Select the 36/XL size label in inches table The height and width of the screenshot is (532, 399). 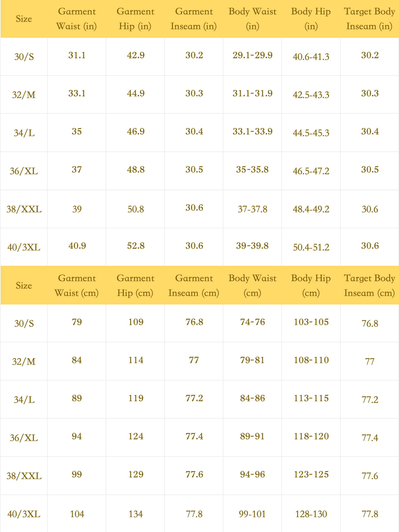[24, 171]
